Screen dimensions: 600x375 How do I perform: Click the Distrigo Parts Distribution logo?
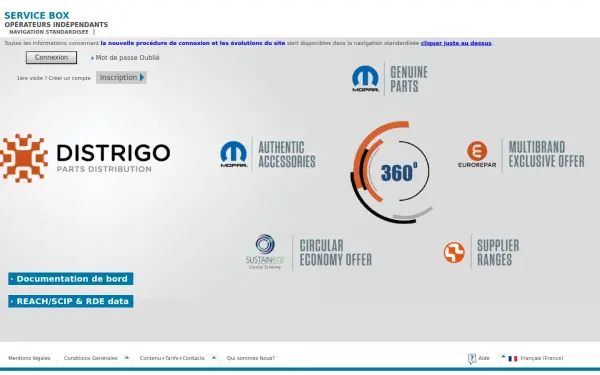(85, 158)
